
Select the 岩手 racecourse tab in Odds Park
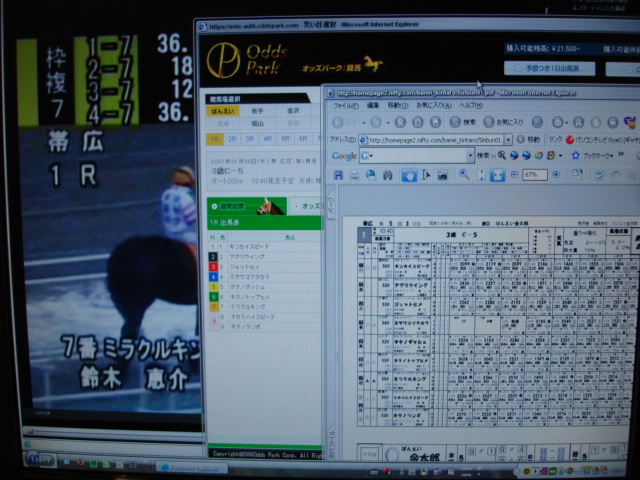[257, 111]
